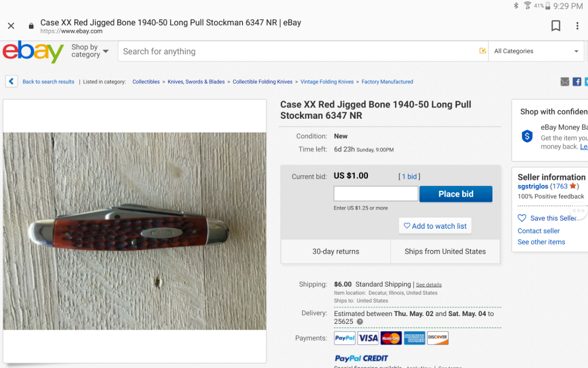Click the Place bid button
Screen dimensions: 588x368
tap(456, 194)
